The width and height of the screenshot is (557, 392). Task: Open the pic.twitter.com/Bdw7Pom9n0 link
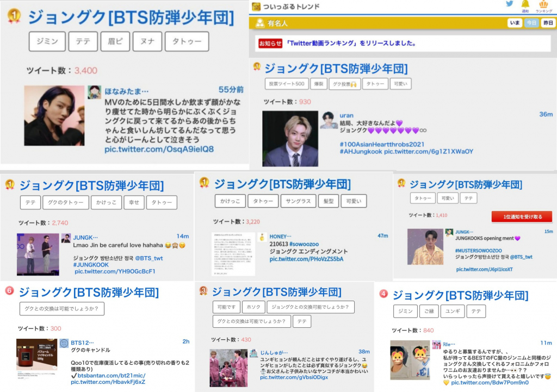[490, 383]
